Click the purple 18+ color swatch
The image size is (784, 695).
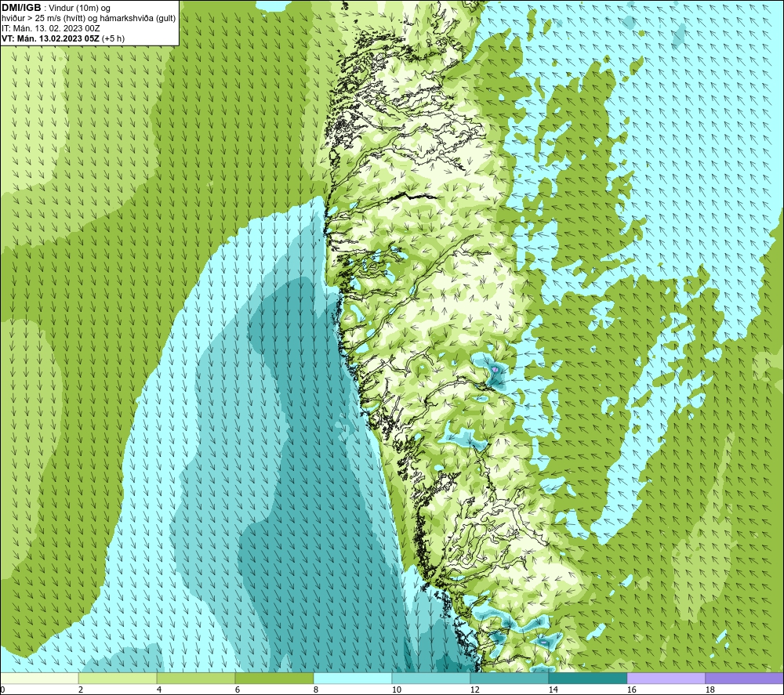[745, 678]
